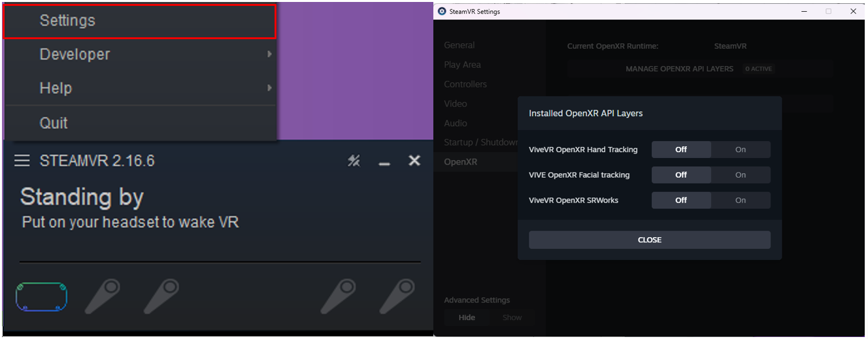Turn Off ViveVR OpenXR Hand Tracking

pyautogui.click(x=681, y=150)
